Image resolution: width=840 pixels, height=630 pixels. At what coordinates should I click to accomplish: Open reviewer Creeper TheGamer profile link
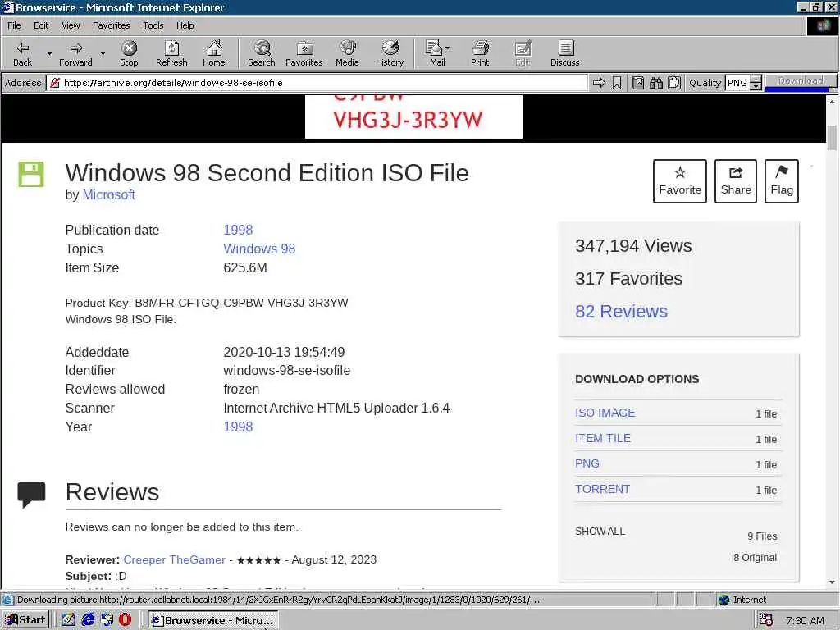point(174,559)
